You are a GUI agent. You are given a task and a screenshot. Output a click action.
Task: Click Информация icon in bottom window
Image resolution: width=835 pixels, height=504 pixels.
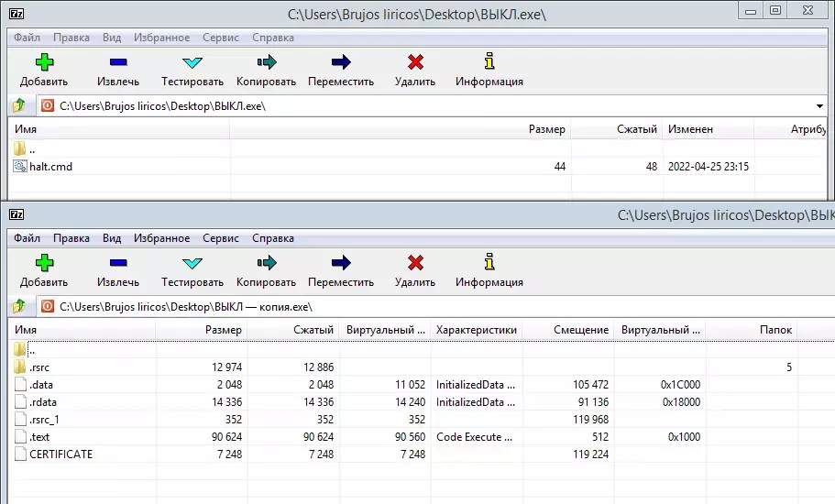(x=489, y=262)
